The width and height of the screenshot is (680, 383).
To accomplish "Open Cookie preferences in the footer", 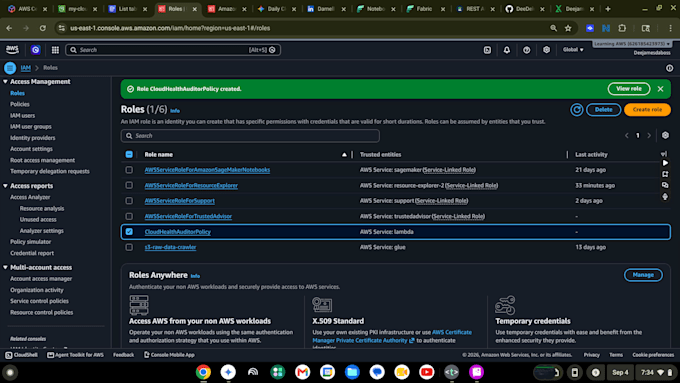I will click(653, 355).
